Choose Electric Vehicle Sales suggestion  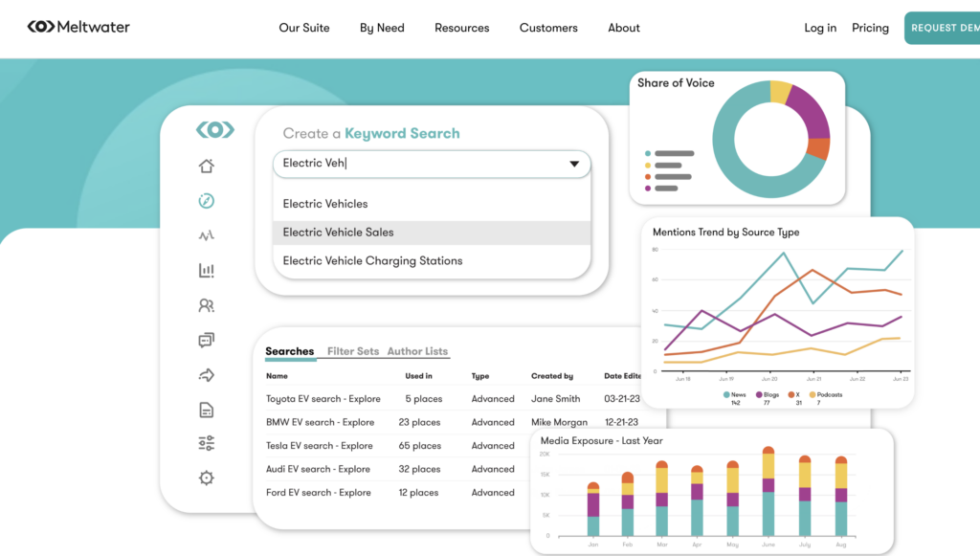[x=432, y=233]
